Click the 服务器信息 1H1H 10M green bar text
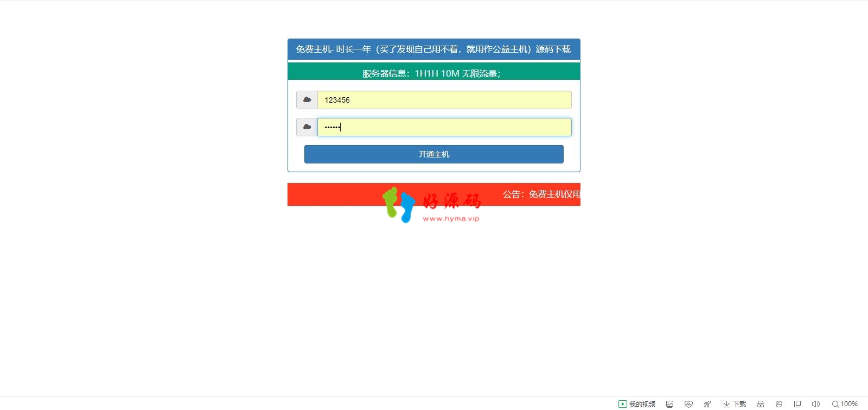This screenshot has height=410, width=868. 431,73
